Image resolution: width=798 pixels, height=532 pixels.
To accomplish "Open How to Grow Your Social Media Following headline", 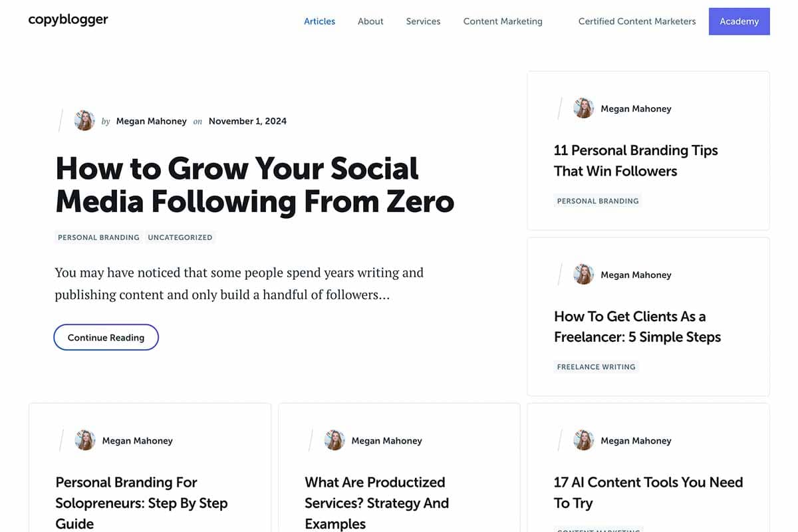I will click(255, 185).
